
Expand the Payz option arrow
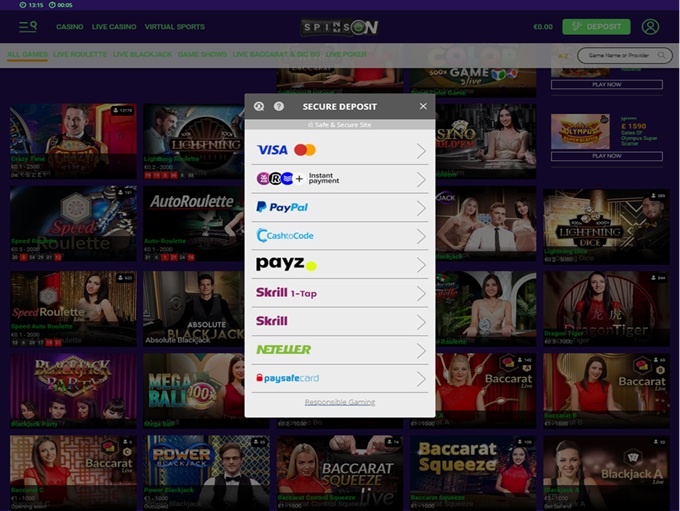tap(421, 265)
